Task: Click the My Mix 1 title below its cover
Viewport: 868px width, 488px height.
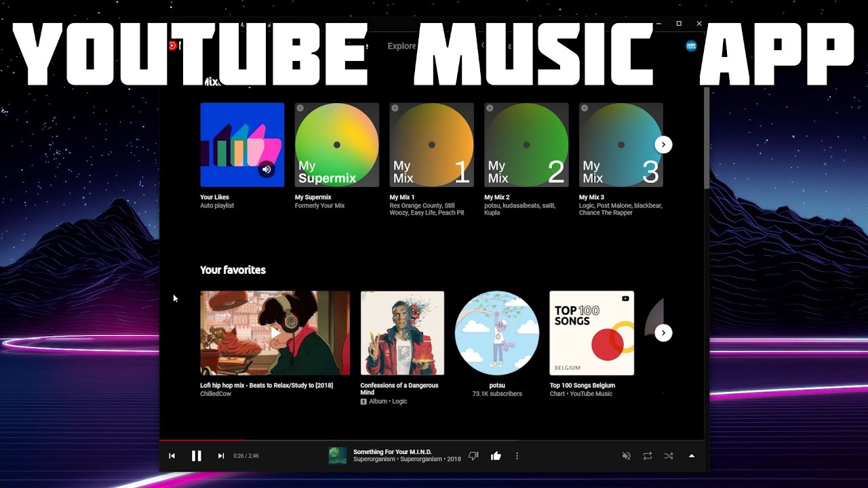Action: 402,197
